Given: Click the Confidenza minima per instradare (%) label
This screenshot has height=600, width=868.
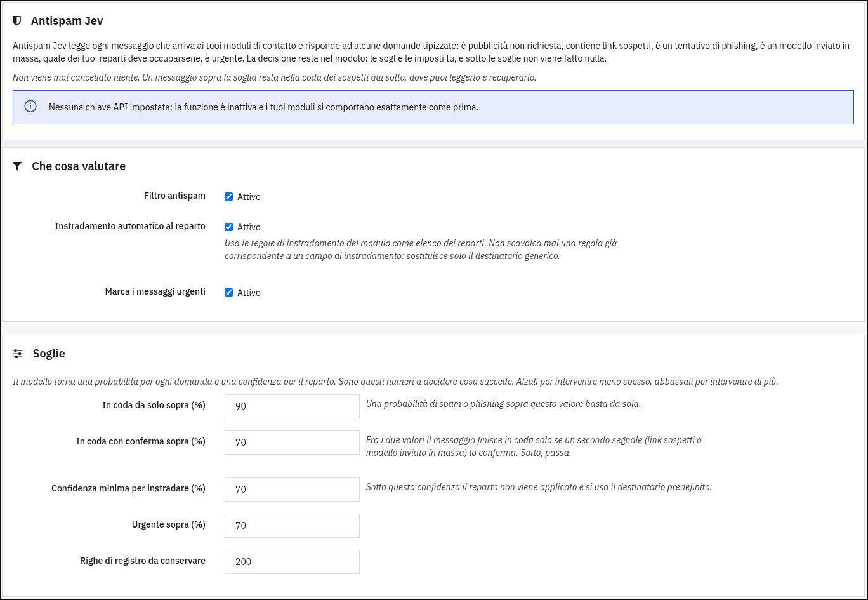Looking at the screenshot, I should coord(128,488).
